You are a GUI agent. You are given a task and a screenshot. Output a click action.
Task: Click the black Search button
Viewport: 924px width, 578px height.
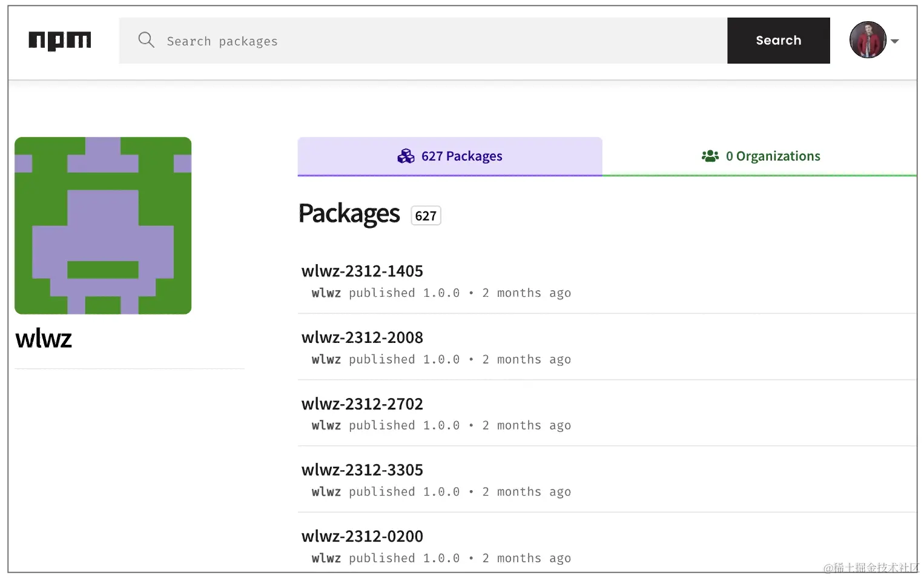(778, 41)
